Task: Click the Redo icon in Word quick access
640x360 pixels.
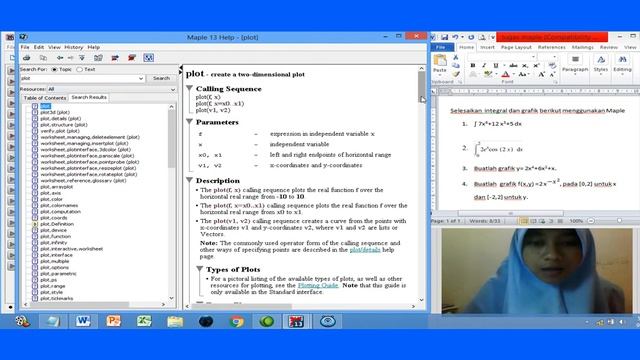Action: 471,37
